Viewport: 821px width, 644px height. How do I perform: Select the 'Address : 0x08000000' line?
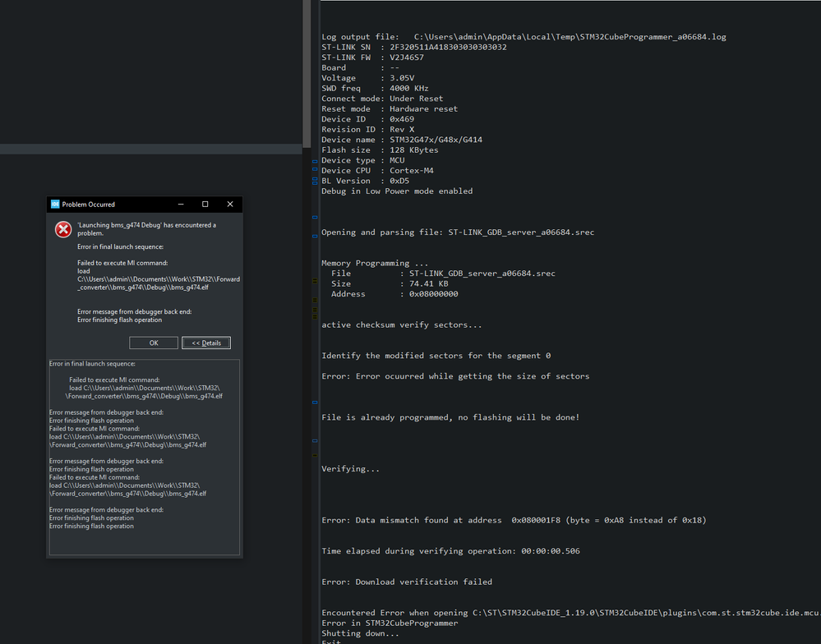(x=394, y=294)
